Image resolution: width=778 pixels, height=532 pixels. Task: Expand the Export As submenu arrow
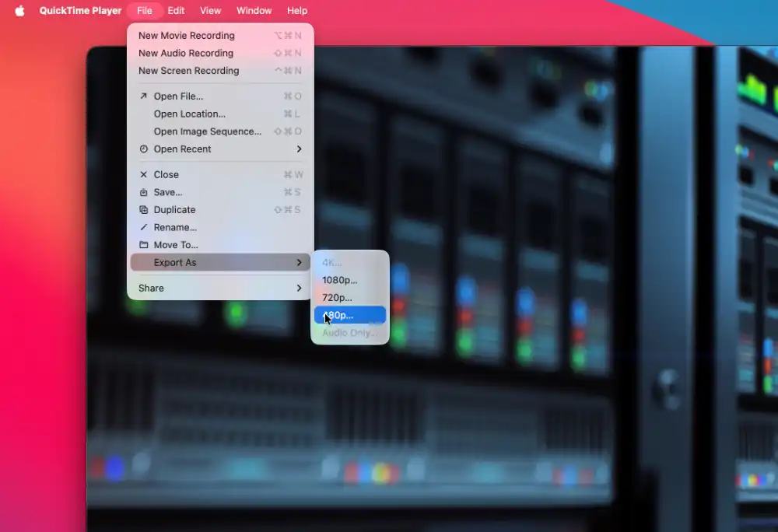point(299,263)
